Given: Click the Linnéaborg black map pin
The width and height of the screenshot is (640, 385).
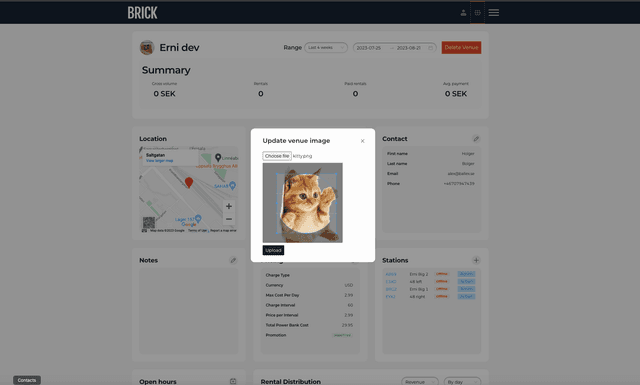Looking at the screenshot, I should (218, 158).
